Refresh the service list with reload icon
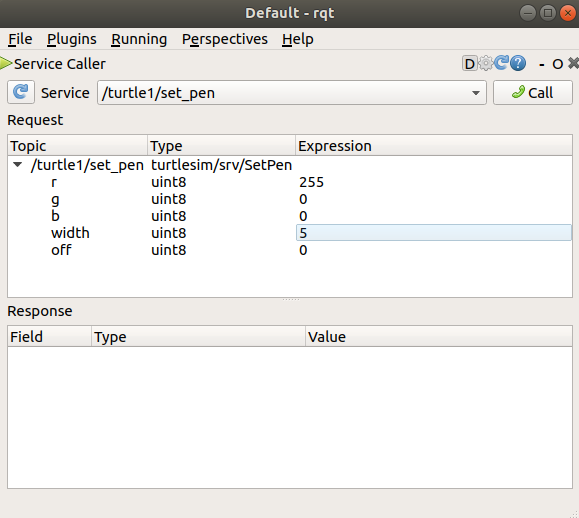The width and height of the screenshot is (579, 518). (x=21, y=92)
